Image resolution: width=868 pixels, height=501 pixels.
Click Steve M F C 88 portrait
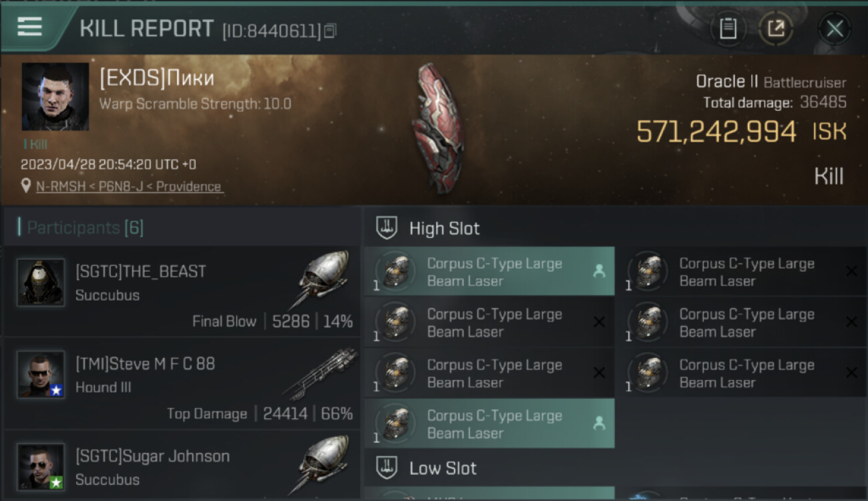click(41, 375)
